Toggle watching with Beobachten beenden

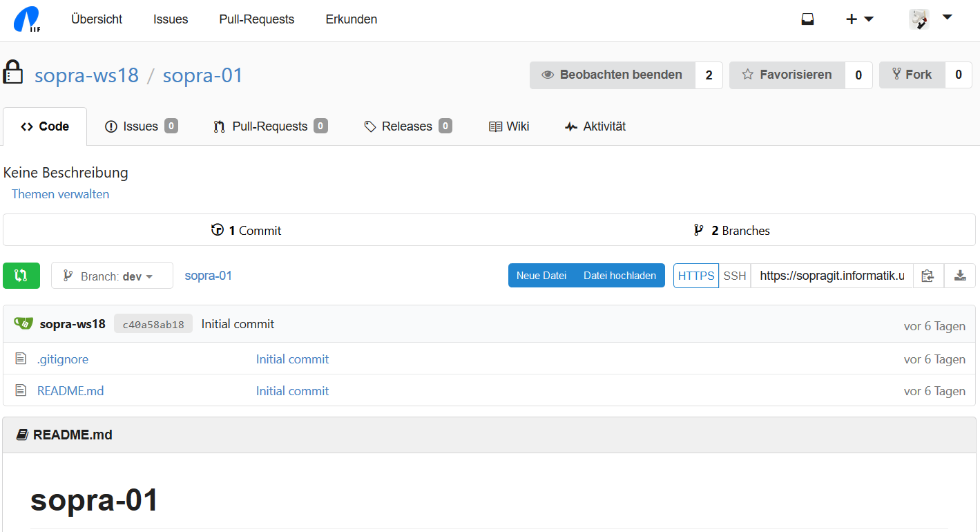click(x=612, y=75)
